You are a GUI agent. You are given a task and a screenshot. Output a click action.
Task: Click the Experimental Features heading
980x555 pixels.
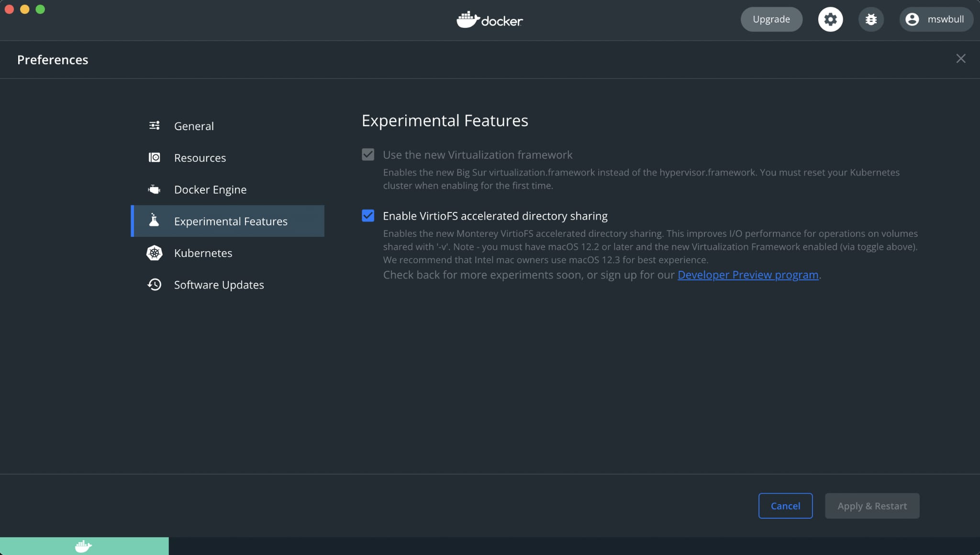click(445, 121)
